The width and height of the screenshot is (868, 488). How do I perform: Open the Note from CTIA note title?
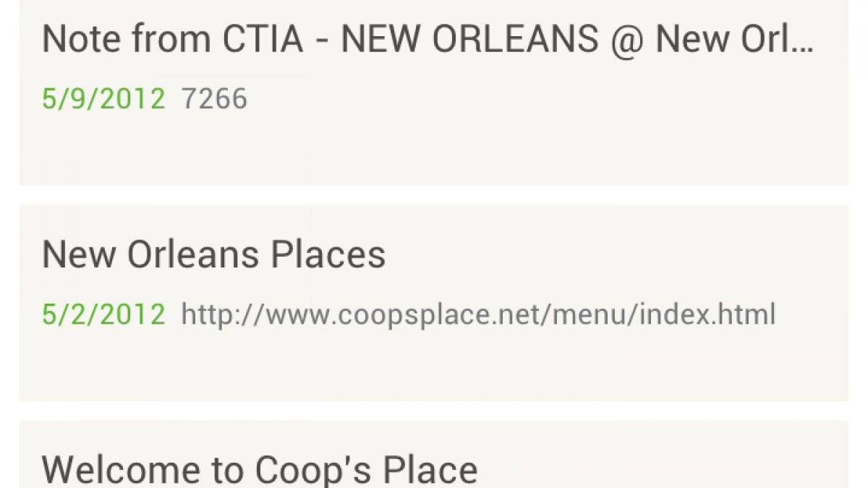427,40
